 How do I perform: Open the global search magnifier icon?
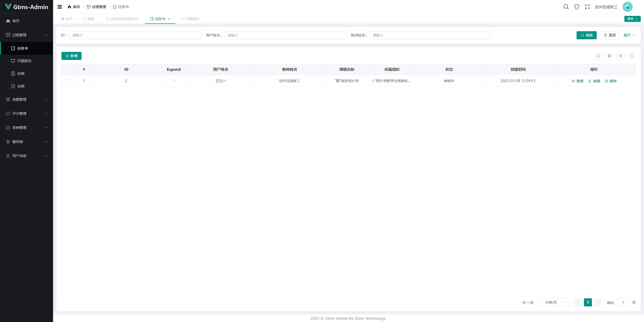coord(566,7)
